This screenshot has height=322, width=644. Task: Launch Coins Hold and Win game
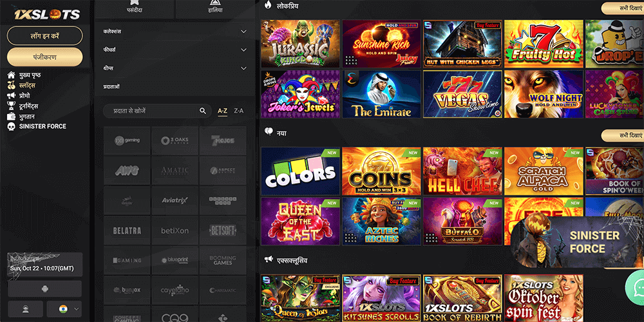click(x=381, y=171)
